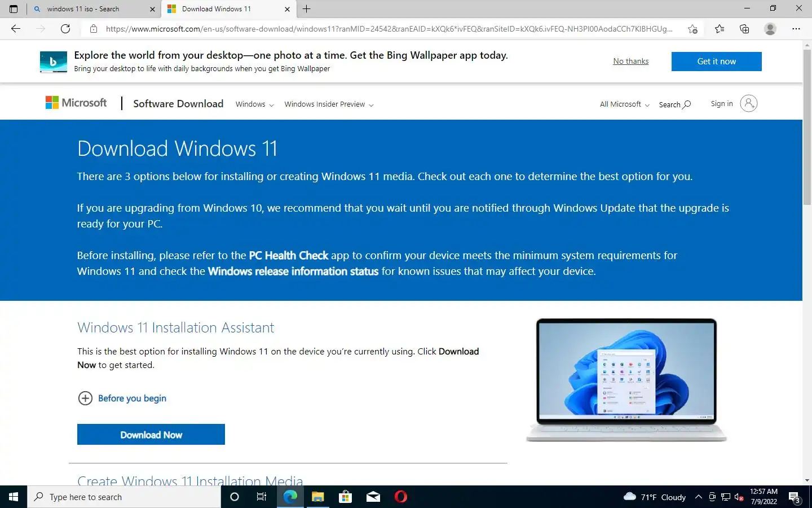Open the Favorites list
The width and height of the screenshot is (812, 508).
point(720,29)
